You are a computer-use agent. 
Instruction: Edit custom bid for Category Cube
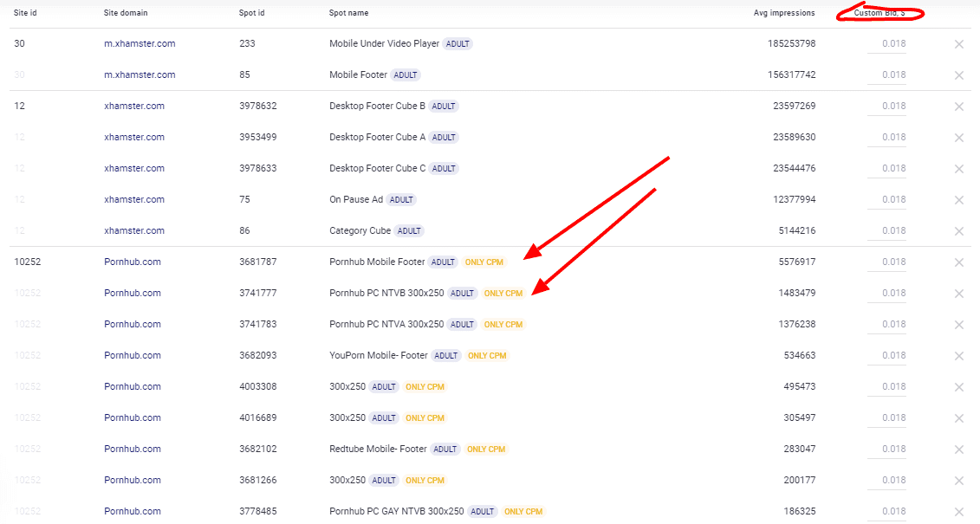(887, 231)
